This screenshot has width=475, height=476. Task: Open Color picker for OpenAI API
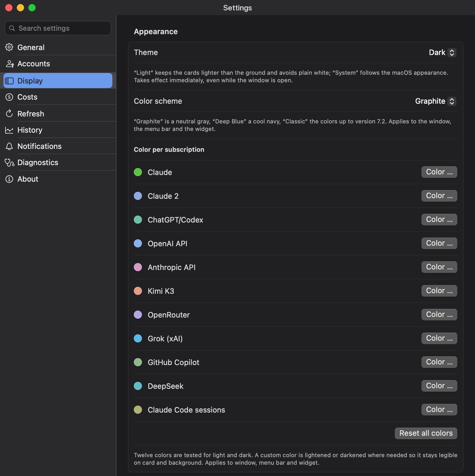pos(439,243)
